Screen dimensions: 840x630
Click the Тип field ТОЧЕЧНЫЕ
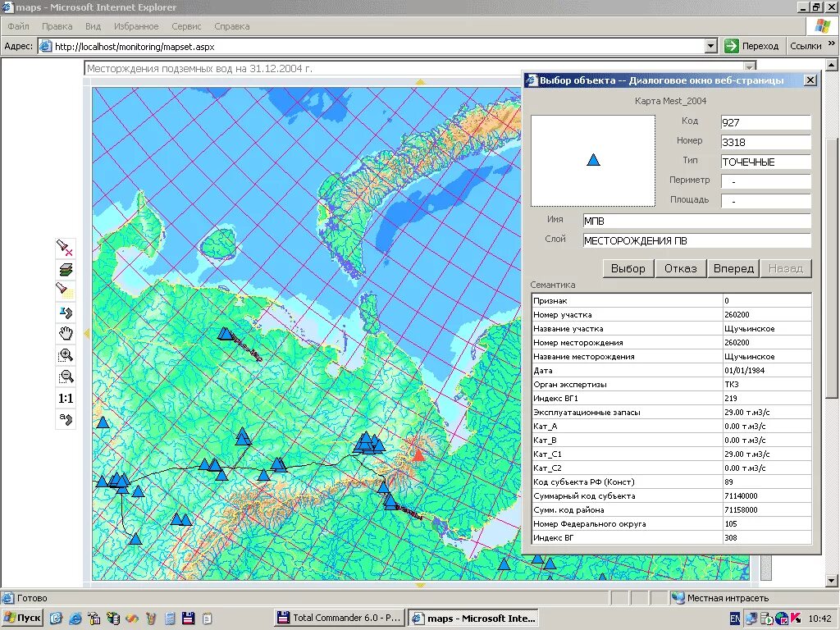[765, 162]
